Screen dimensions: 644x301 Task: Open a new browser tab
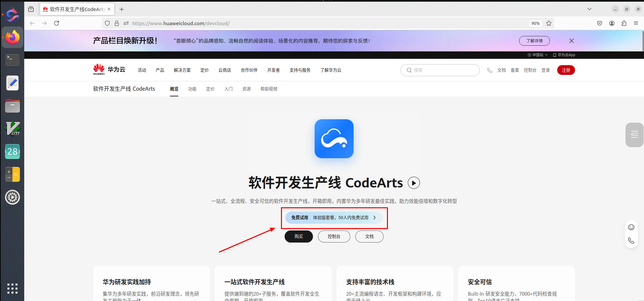tap(122, 9)
